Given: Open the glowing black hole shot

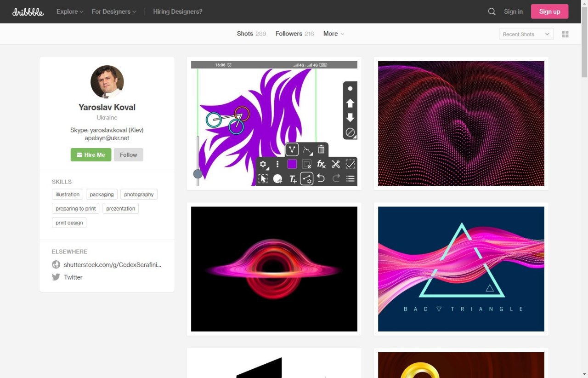Looking at the screenshot, I should pos(274,269).
